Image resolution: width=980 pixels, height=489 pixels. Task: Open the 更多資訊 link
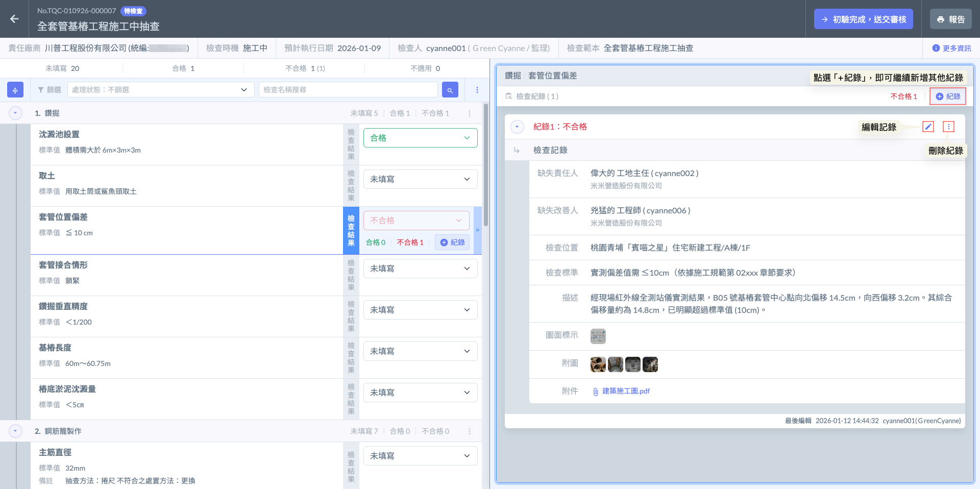click(x=951, y=48)
